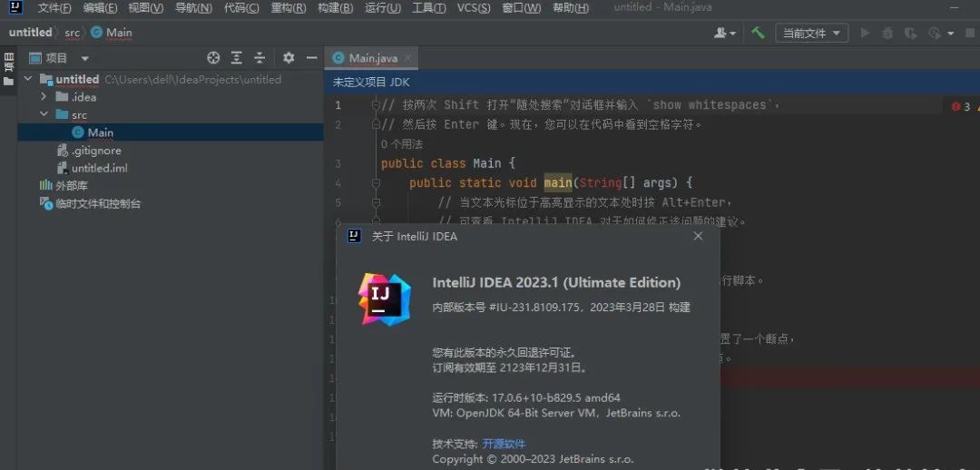Fold the comment block at line 1
The width and height of the screenshot is (980, 470).
point(376,105)
